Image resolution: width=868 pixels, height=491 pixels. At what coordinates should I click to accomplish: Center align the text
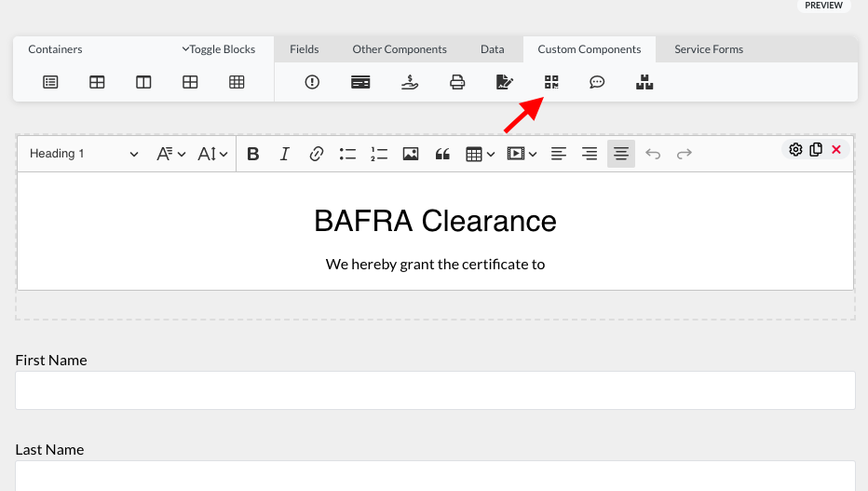tap(621, 154)
